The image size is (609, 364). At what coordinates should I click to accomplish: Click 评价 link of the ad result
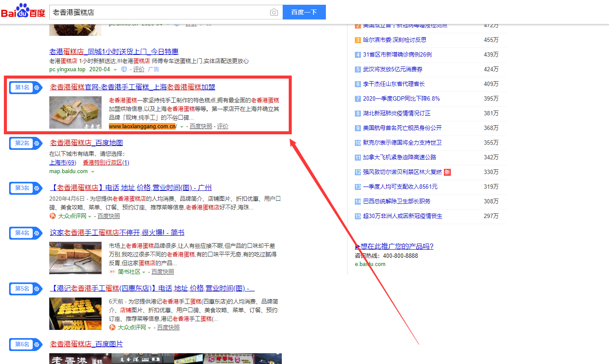point(139,69)
